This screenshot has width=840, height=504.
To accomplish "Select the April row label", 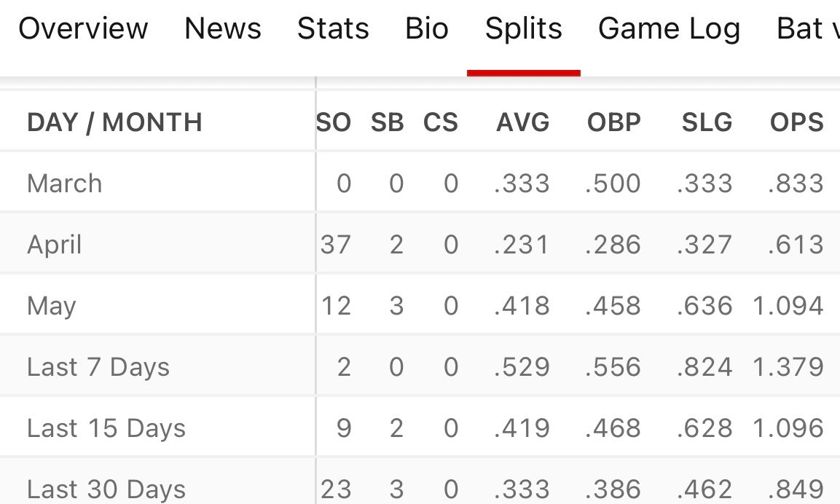I will coord(55,245).
